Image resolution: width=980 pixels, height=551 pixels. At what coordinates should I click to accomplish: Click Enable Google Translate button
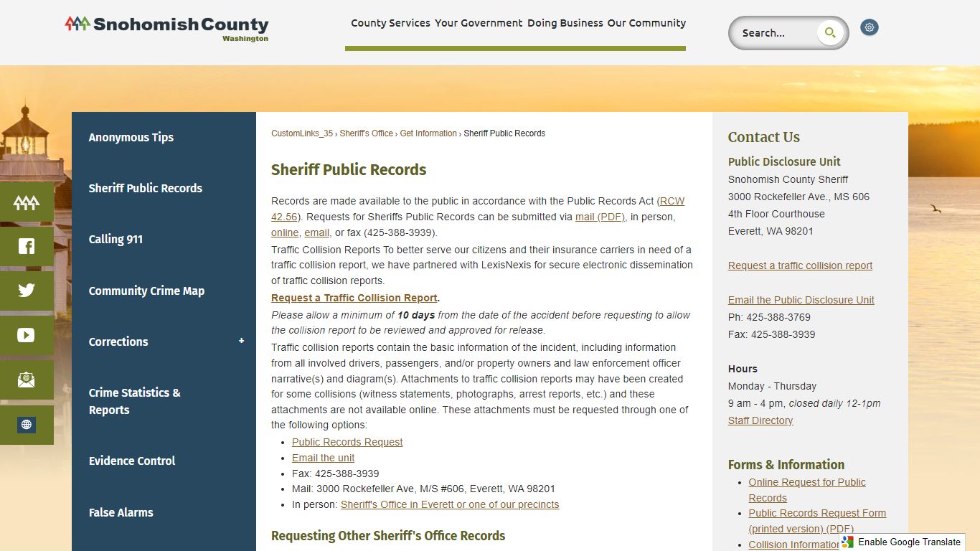point(901,542)
